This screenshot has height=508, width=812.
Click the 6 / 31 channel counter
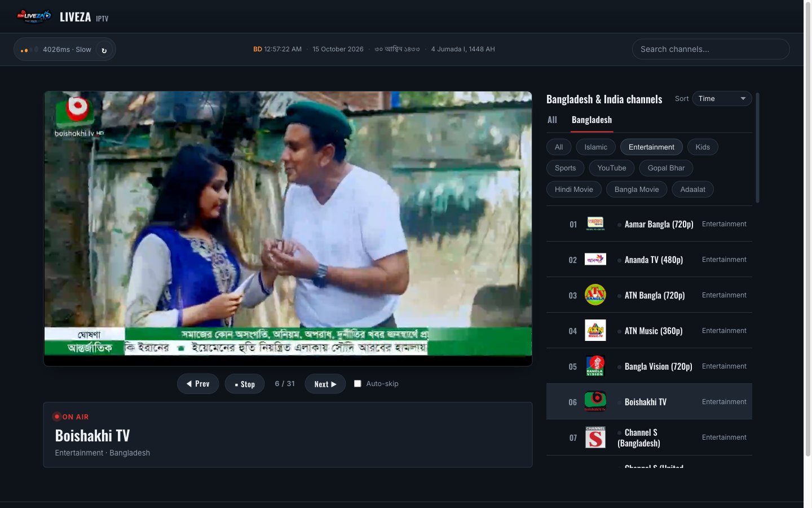285,384
